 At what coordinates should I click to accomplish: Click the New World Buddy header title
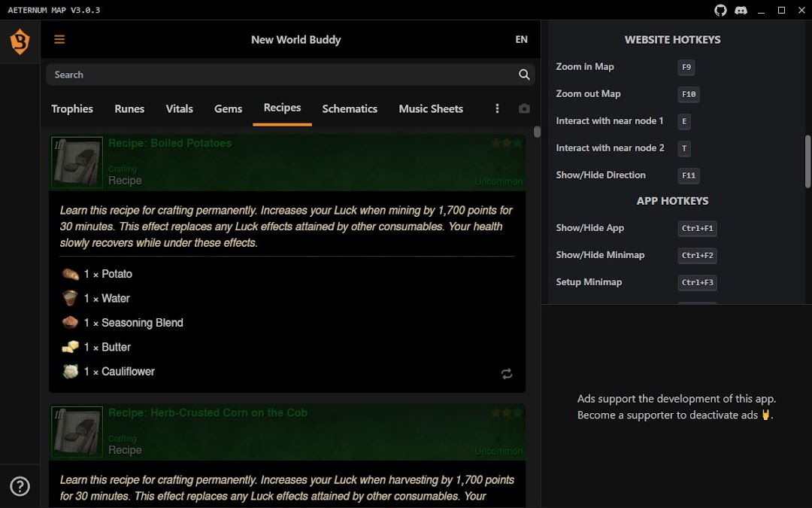coord(295,39)
